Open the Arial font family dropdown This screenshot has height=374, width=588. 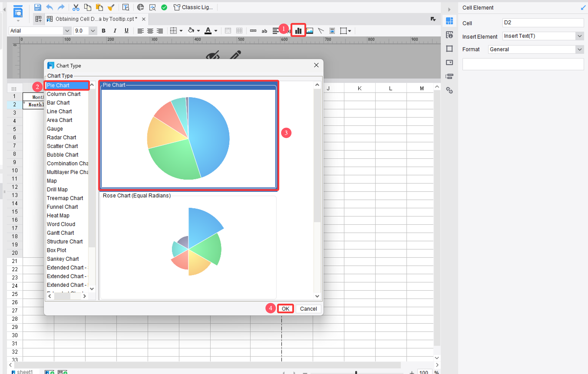coord(67,31)
